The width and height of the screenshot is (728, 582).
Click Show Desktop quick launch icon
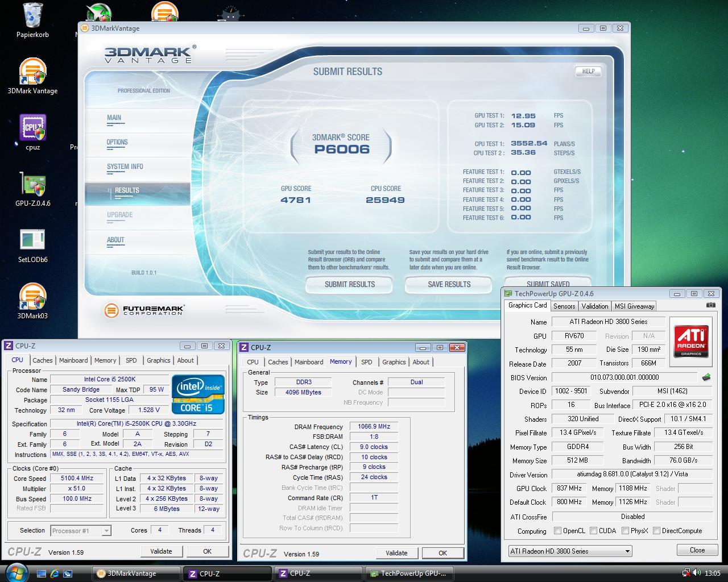(x=42, y=573)
